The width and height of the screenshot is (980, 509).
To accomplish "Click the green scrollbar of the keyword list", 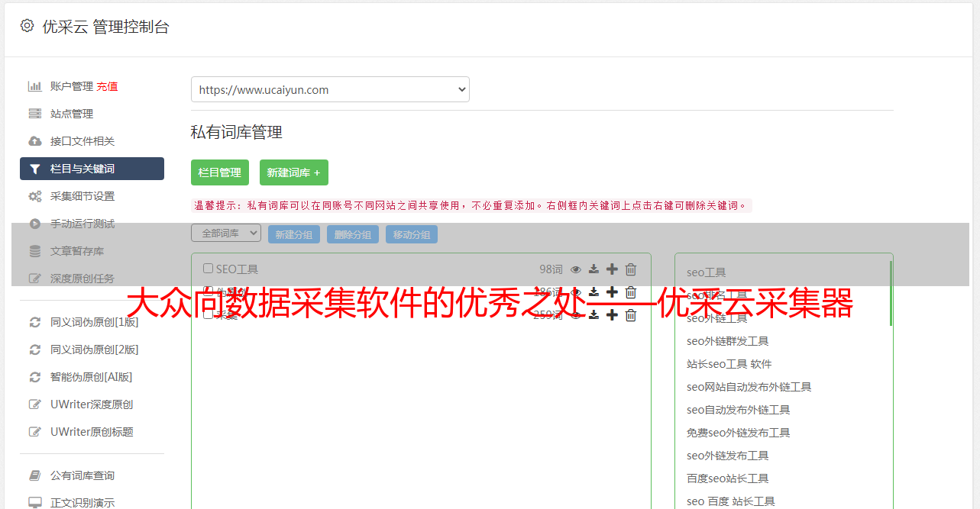I will point(891,293).
